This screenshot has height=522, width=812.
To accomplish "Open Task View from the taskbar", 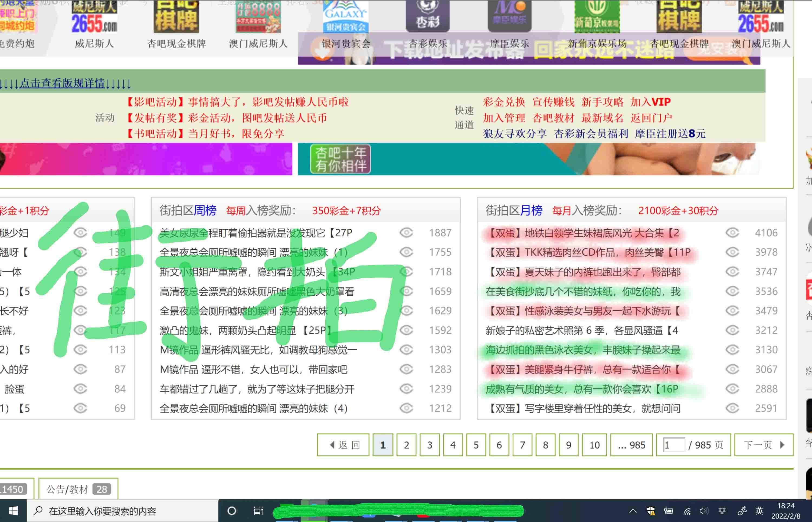I will coord(258,510).
